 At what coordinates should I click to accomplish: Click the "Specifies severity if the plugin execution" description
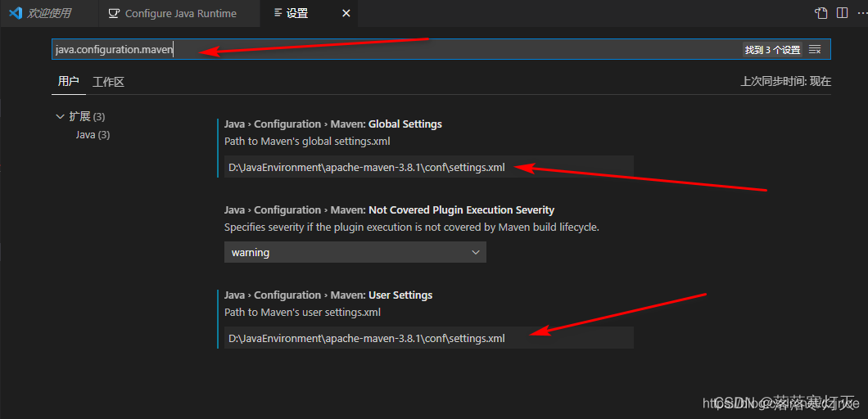click(412, 227)
